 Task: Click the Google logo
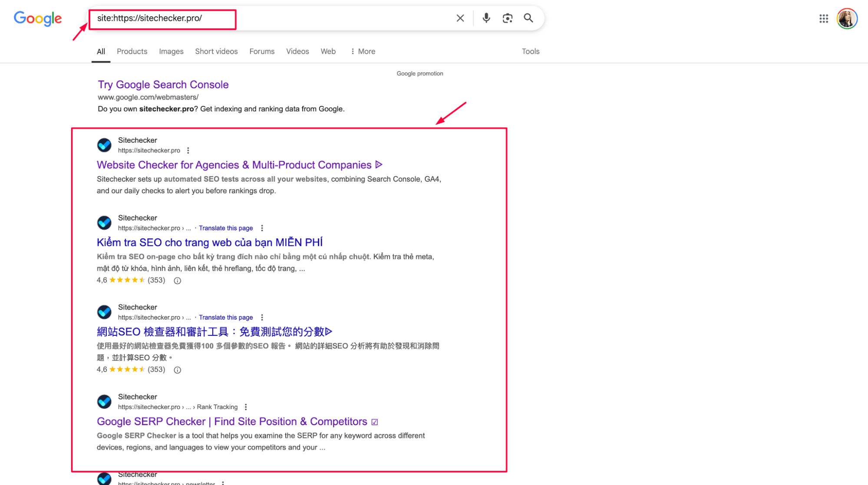tap(38, 19)
